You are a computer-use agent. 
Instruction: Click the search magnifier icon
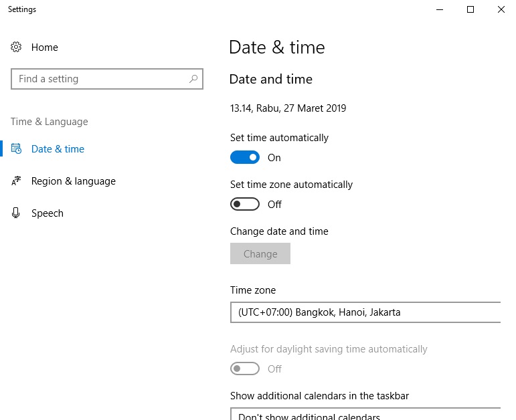point(193,79)
